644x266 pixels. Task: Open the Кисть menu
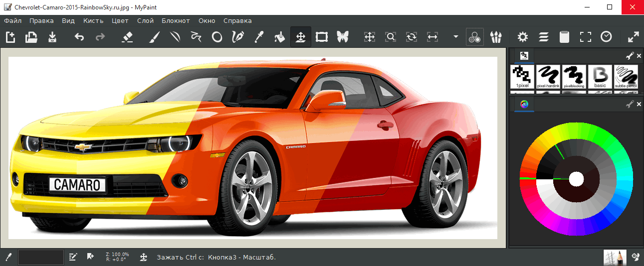pyautogui.click(x=93, y=20)
